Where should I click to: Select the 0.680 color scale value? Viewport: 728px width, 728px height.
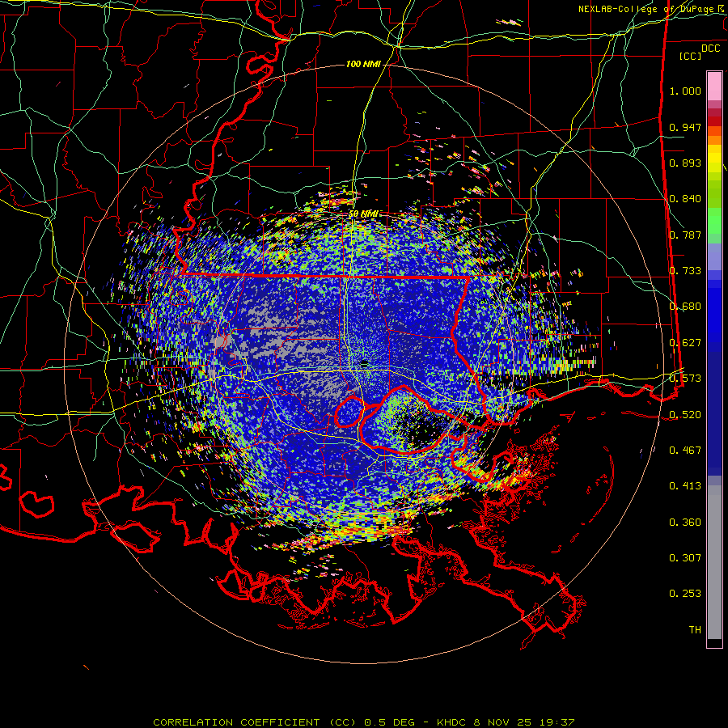pos(685,307)
